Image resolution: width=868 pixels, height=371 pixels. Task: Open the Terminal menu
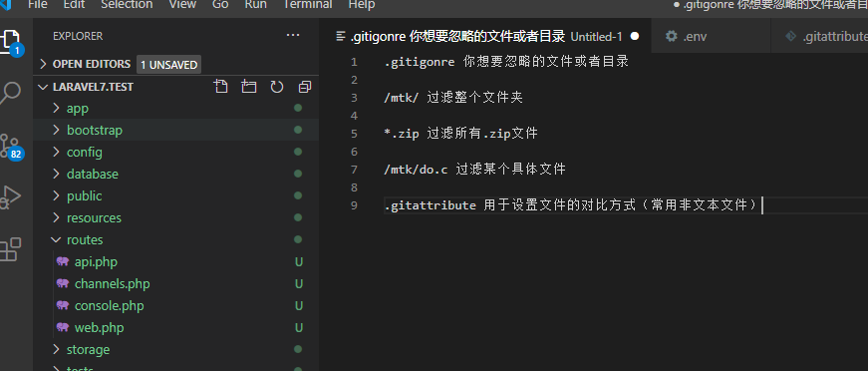308,5
